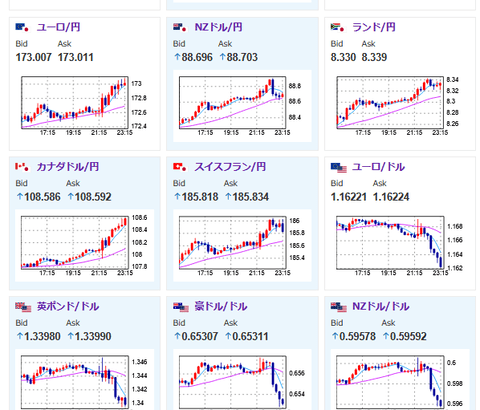Open the スイスフラン/円 currency pair link
Screen dimensions: 480x410
tap(230, 167)
